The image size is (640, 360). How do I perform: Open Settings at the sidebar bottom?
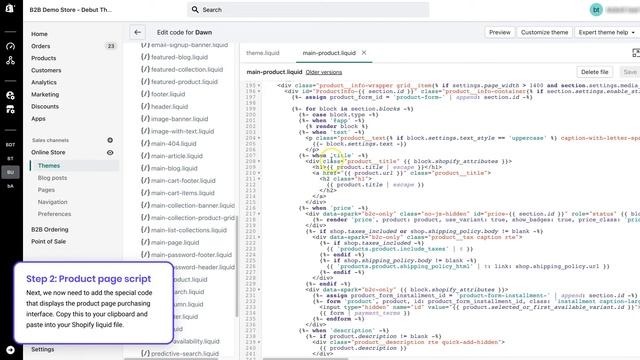point(42,349)
